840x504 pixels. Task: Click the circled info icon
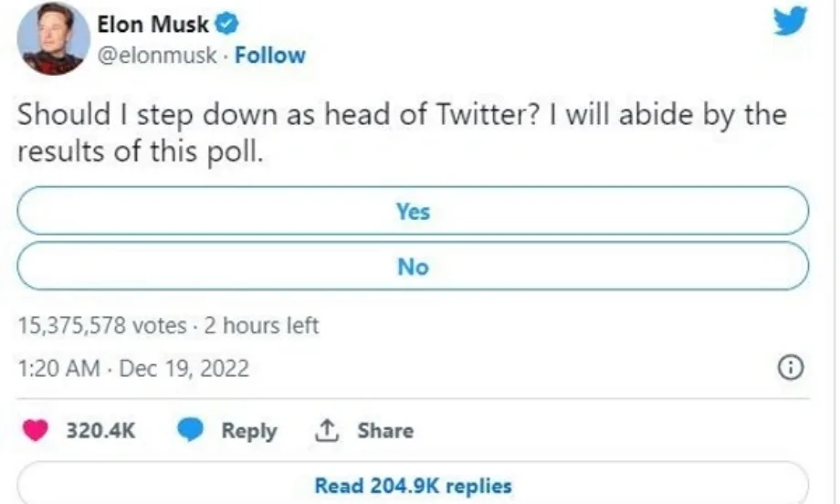click(790, 369)
